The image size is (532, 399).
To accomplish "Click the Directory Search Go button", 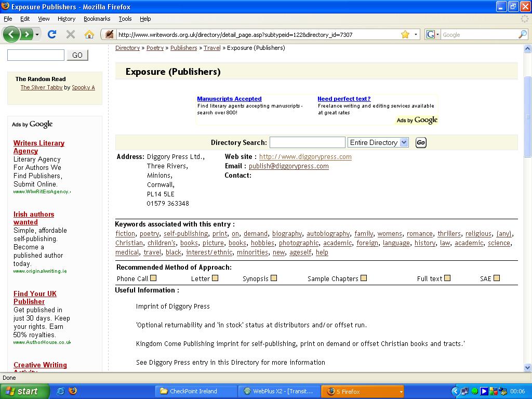I will point(421,142).
